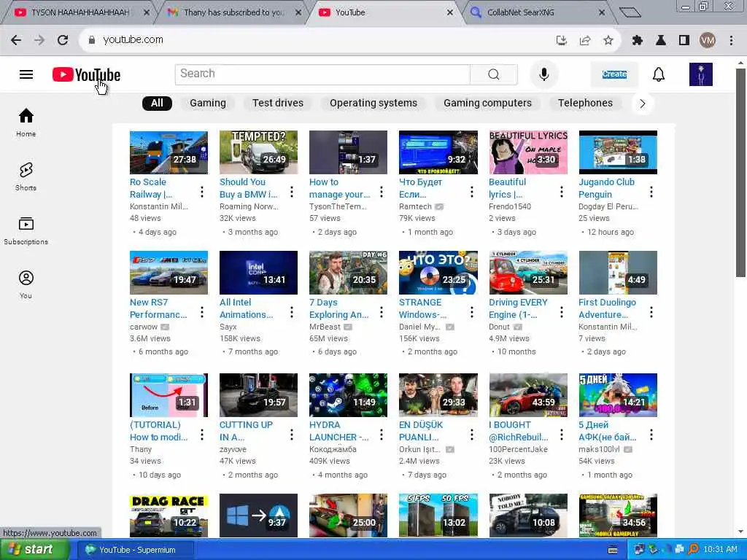The height and width of the screenshot is (560, 747).
Task: Close the CollabNet SearXNG tab
Action: (602, 12)
